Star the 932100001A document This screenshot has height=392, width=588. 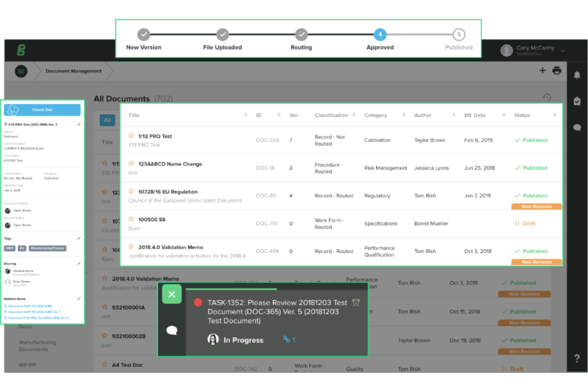(x=104, y=307)
